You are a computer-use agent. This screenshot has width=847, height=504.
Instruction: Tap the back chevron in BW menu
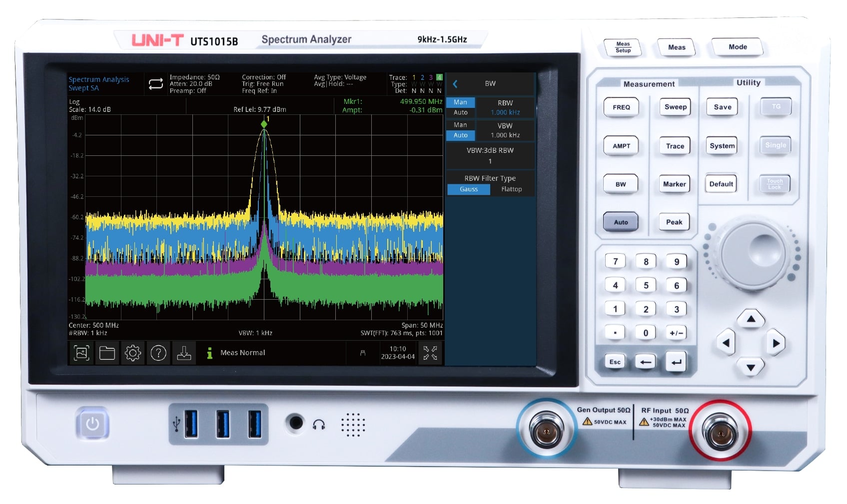pos(455,84)
